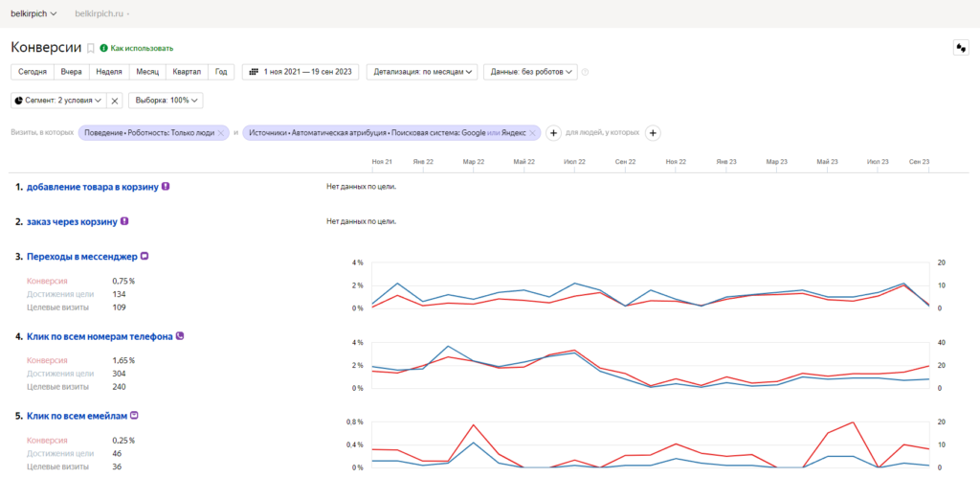Remove the Поисковая система filter condition
This screenshot has width=980, height=478.
(x=532, y=133)
